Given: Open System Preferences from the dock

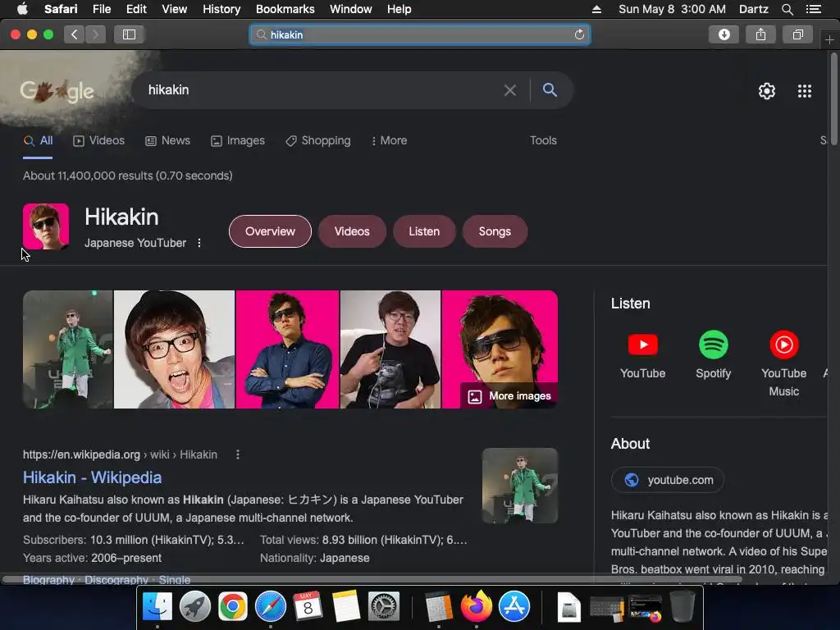Looking at the screenshot, I should tap(384, 607).
